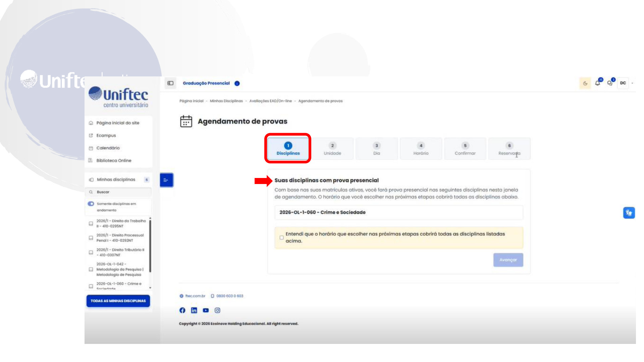Screen dimensions: 644x362
Task: Open the Calendário sidebar link
Action: click(x=108, y=148)
